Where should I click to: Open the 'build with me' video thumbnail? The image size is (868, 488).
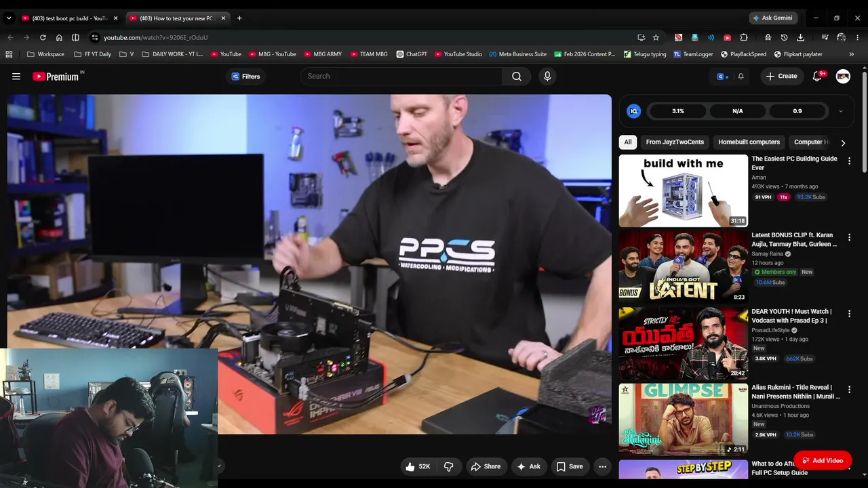click(x=683, y=190)
